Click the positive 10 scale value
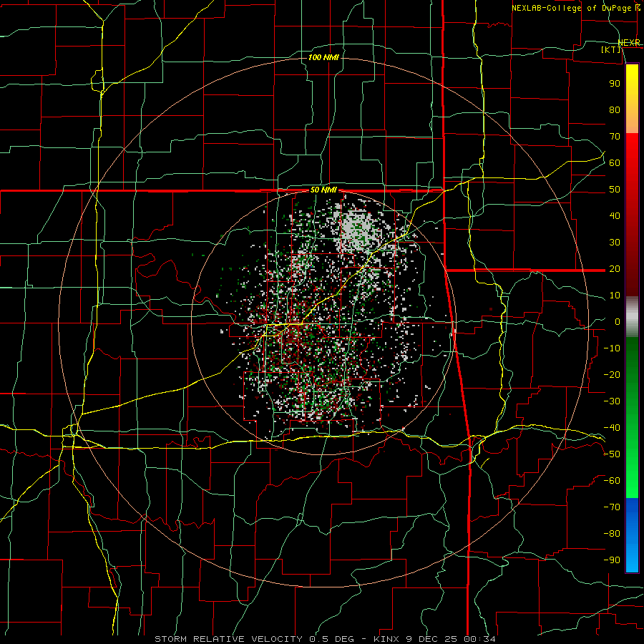Image resolution: width=644 pixels, height=644 pixels. pyautogui.click(x=615, y=296)
